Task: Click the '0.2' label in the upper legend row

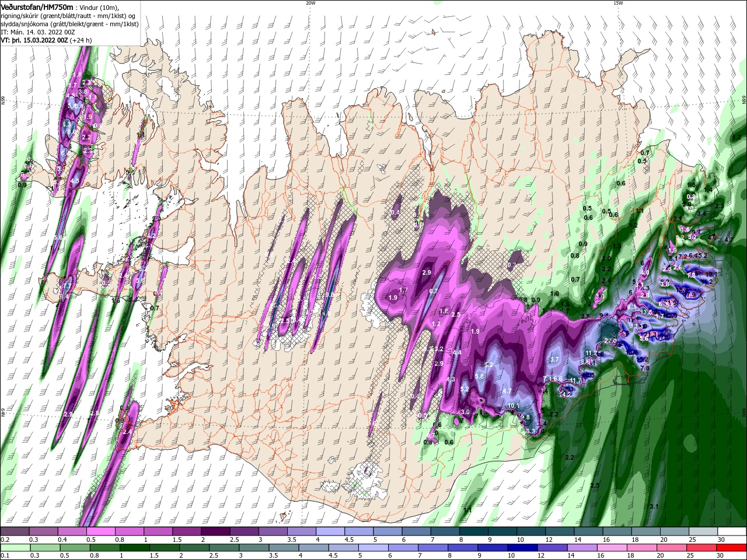Action: (5, 540)
